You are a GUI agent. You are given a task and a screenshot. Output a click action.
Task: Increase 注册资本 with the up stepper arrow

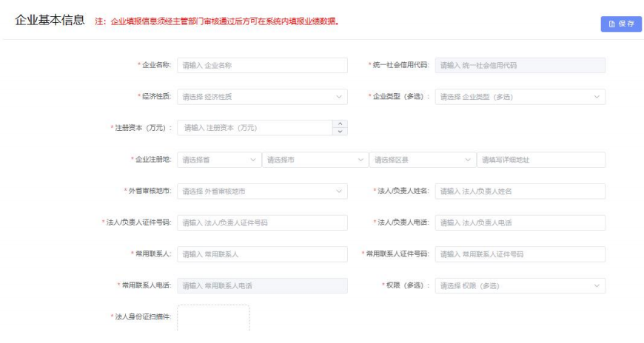pyautogui.click(x=340, y=124)
